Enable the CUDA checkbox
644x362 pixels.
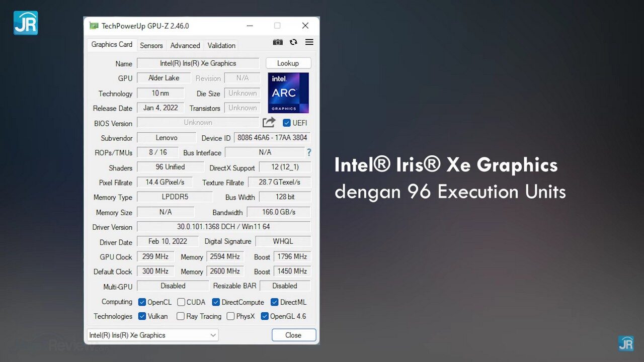click(181, 302)
